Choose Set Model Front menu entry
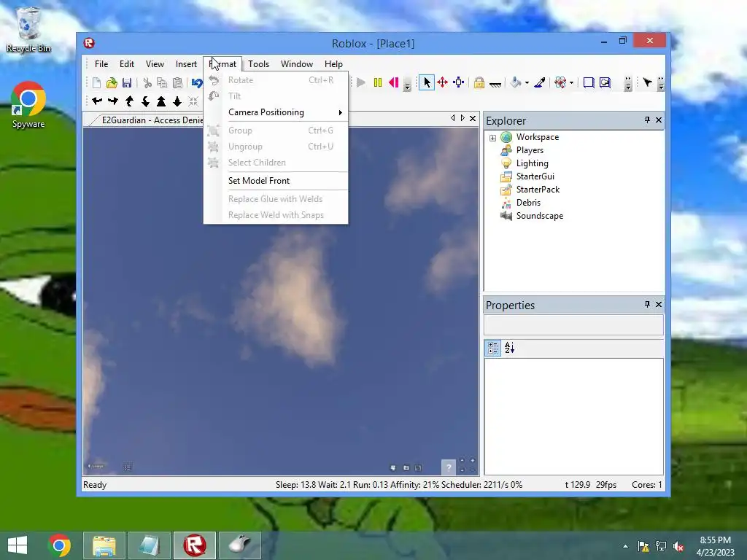Screen dimensions: 747x560 (276, 181)
